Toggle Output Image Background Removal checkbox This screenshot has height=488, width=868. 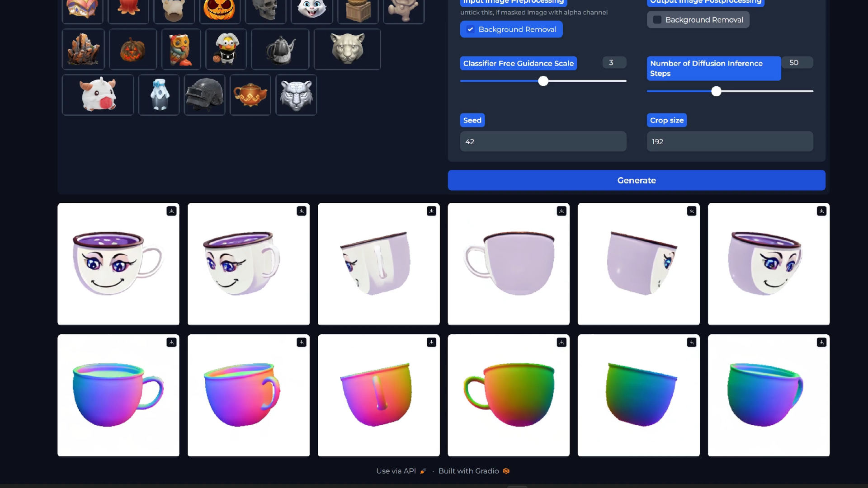[x=656, y=19]
